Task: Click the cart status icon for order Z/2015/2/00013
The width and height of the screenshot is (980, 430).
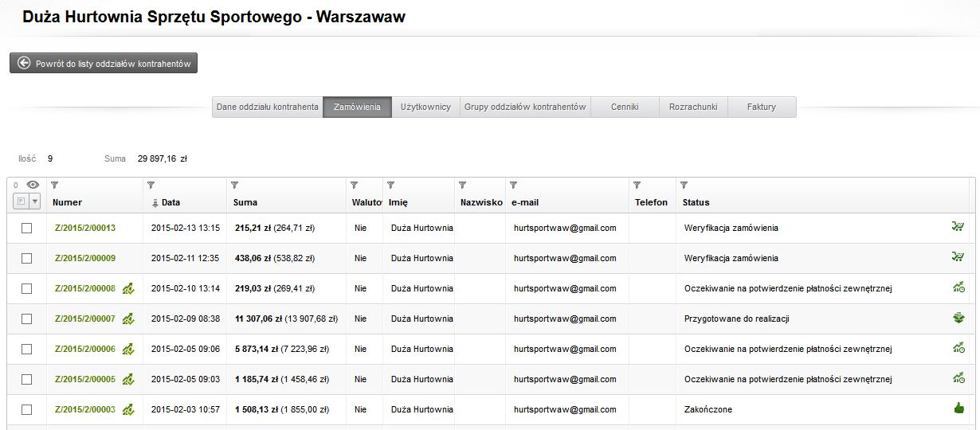Action: click(958, 228)
